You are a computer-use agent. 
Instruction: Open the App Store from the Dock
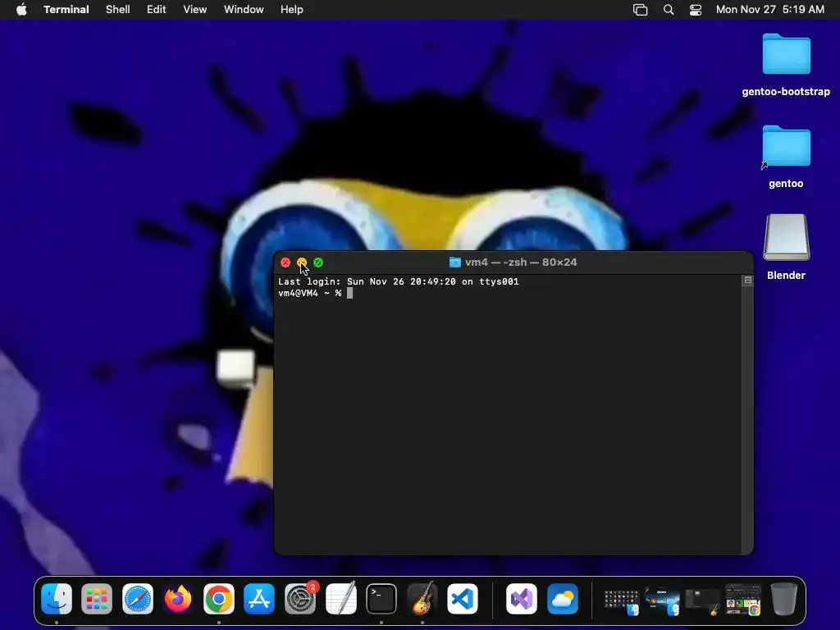click(x=259, y=598)
